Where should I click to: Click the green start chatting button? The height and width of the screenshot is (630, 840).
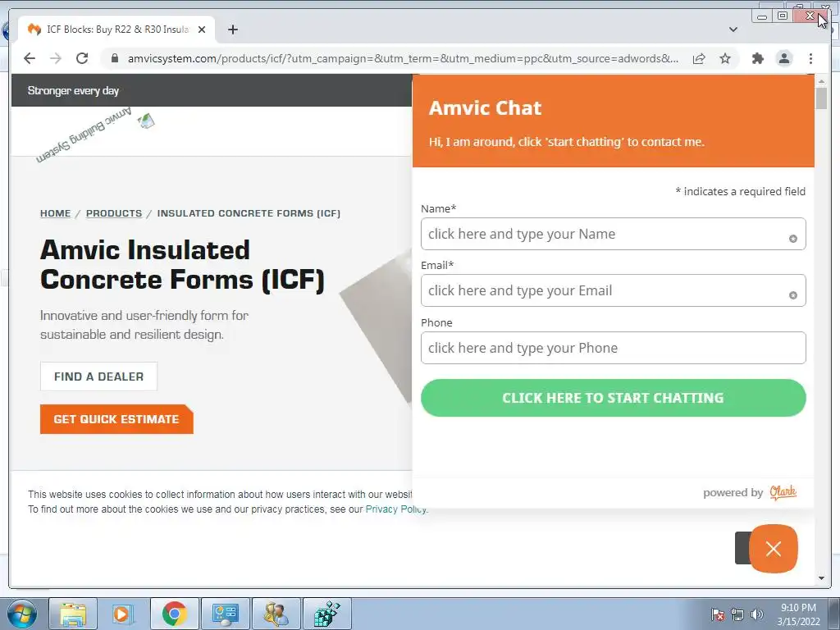click(x=614, y=398)
